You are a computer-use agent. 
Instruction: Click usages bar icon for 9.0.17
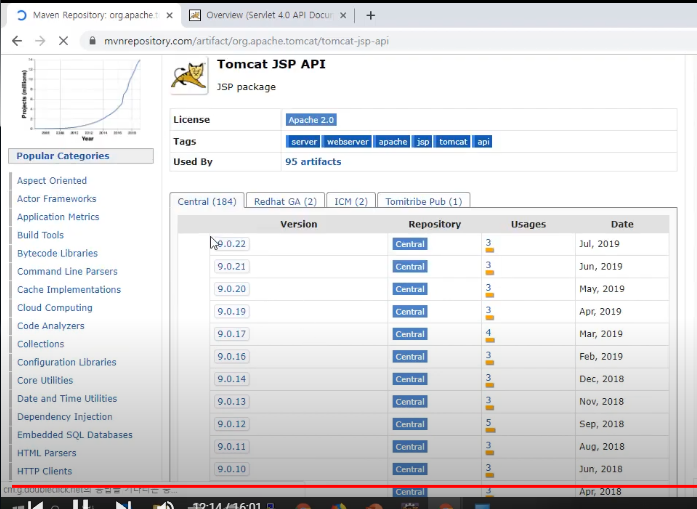(x=489, y=340)
